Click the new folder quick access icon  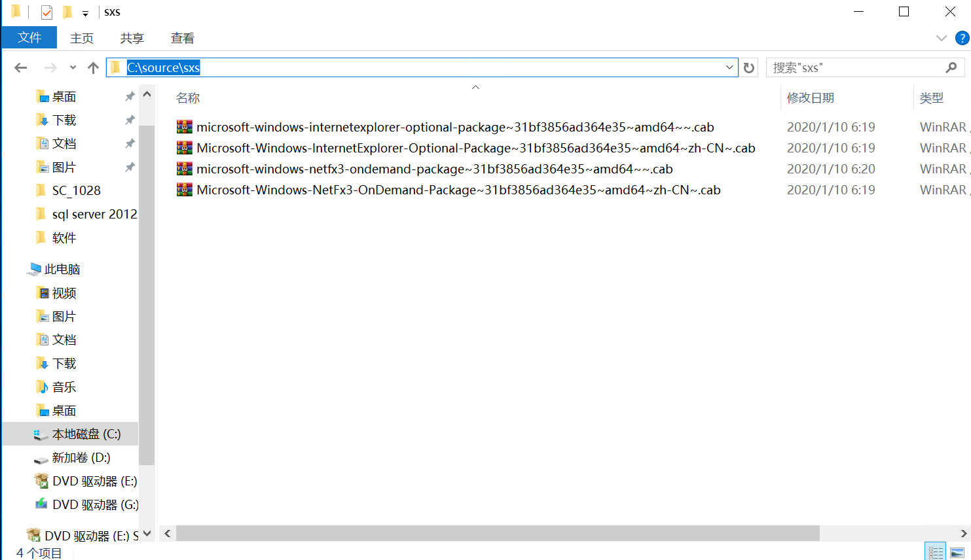(67, 12)
